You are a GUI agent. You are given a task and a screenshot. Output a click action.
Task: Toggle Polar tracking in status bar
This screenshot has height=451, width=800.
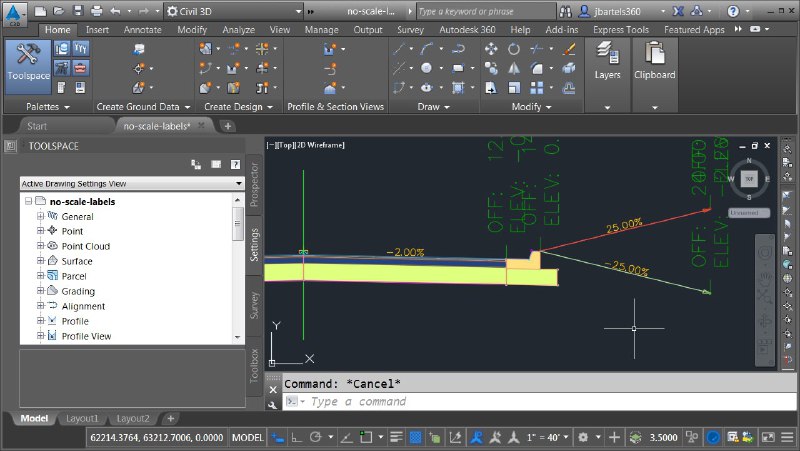point(316,437)
